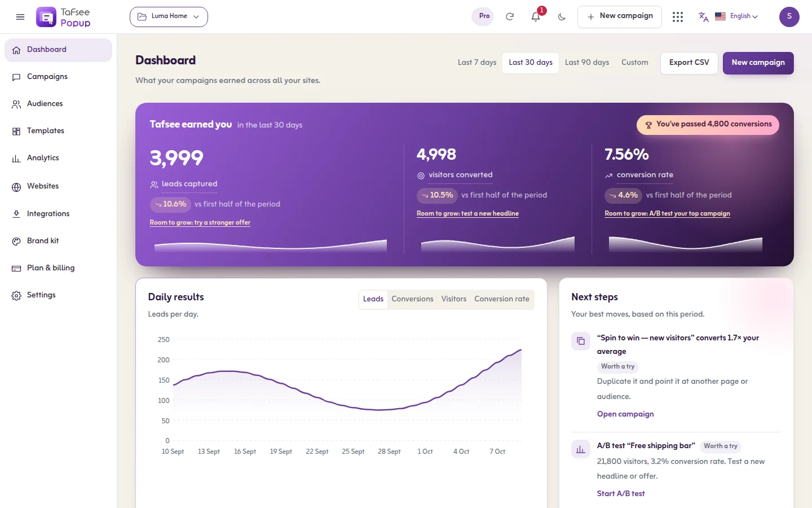Switch the chart to the Leads tab
812x508 pixels.
click(x=373, y=299)
